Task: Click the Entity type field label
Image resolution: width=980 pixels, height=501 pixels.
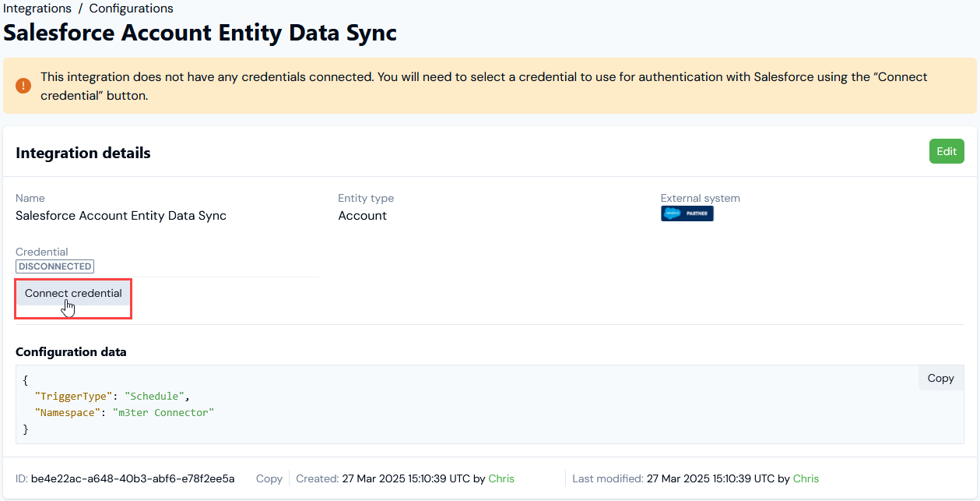Action: coord(366,198)
